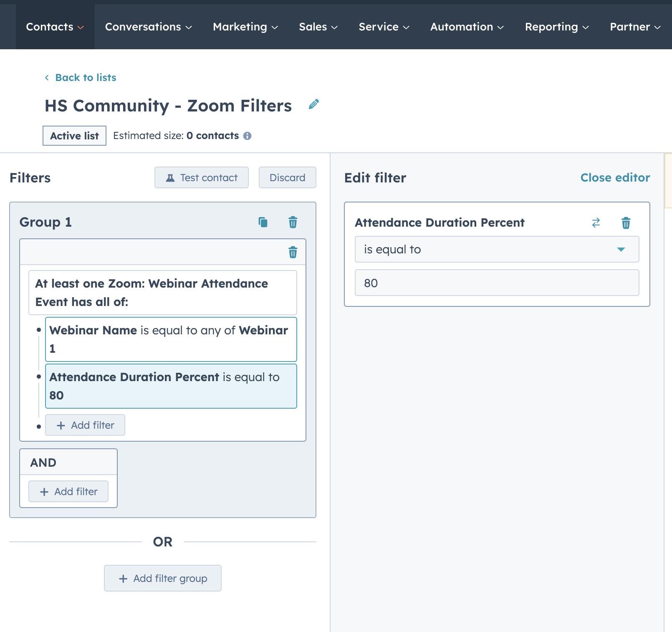Viewport: 672px width, 632px height.
Task: Delete the Attendance Duration Percent filter in the editor
Action: tap(626, 223)
